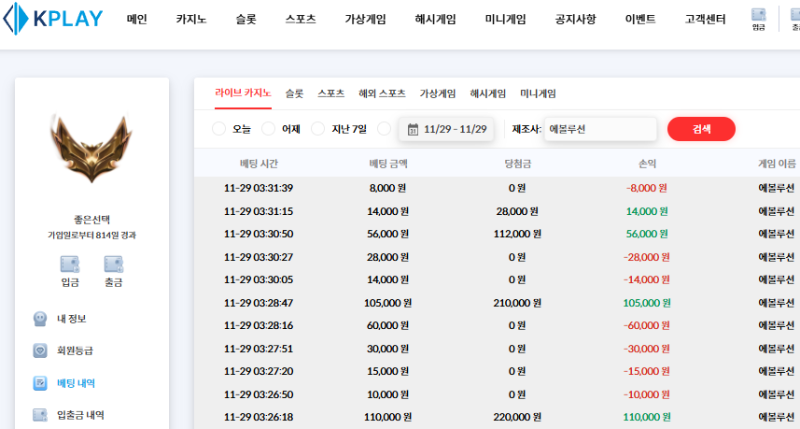This screenshot has height=429, width=800.
Task: Select the 지난 7일 radio button
Action: [318, 129]
